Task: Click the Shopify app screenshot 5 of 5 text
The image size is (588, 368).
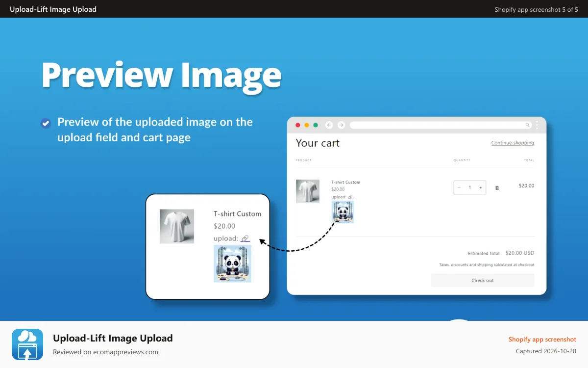Action: (537, 9)
